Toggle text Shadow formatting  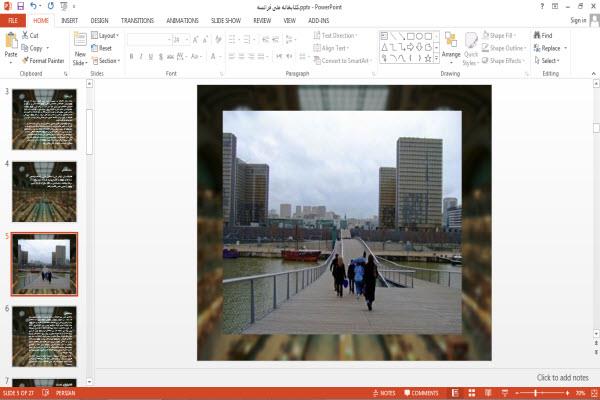pyautogui.click(x=161, y=57)
